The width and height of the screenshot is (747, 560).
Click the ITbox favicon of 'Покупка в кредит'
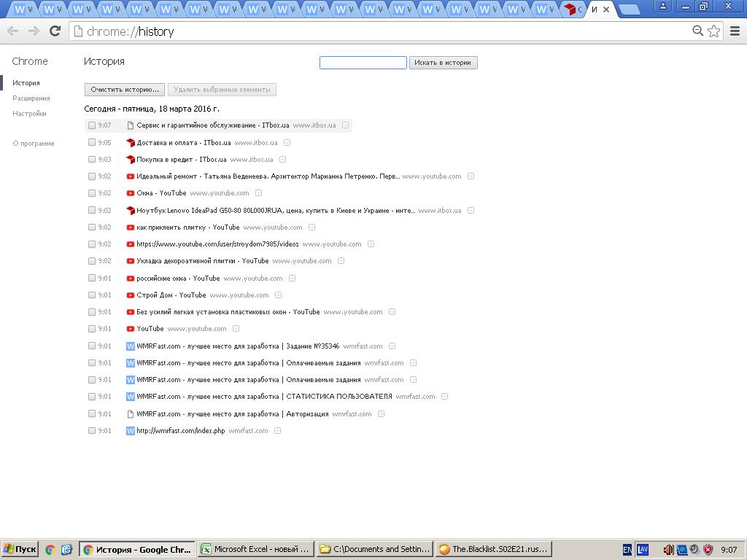131,160
